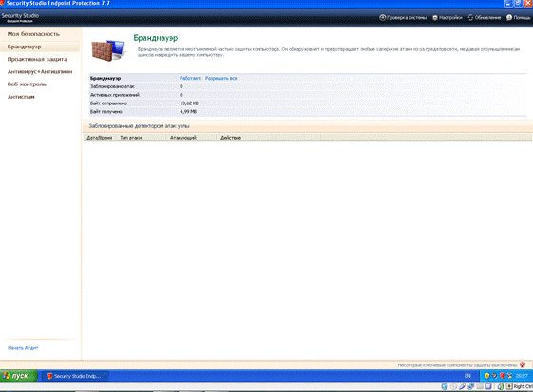Sort by Дата/Время column header
Screen dimensions: 533x392
click(x=99, y=138)
